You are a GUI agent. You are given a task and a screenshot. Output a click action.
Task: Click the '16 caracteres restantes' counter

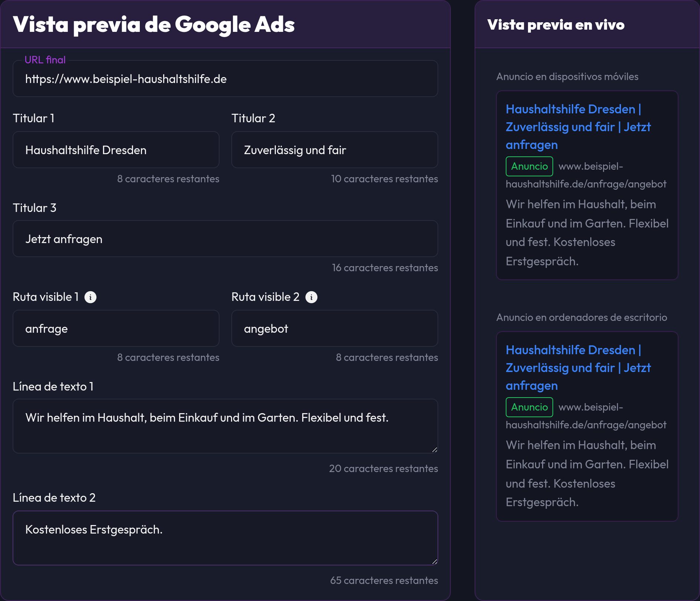[385, 268]
